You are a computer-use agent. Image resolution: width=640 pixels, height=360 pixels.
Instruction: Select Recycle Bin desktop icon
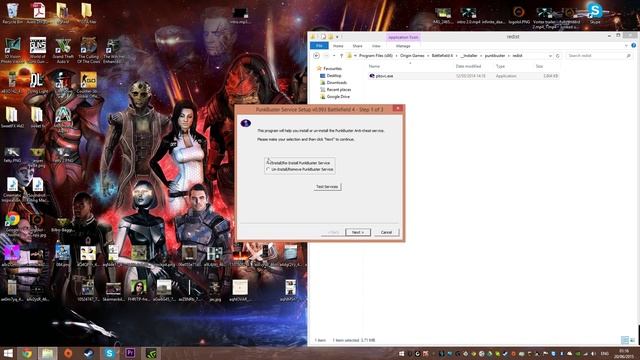tap(12, 13)
